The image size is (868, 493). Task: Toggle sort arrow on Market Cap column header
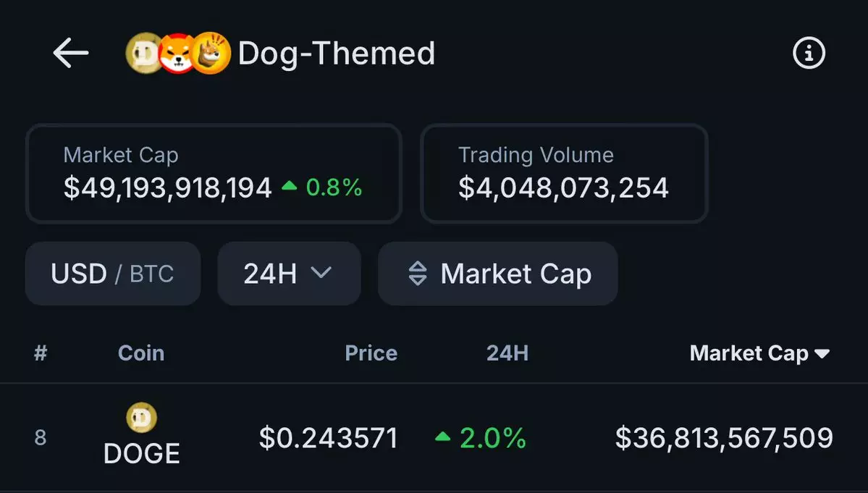[822, 354]
